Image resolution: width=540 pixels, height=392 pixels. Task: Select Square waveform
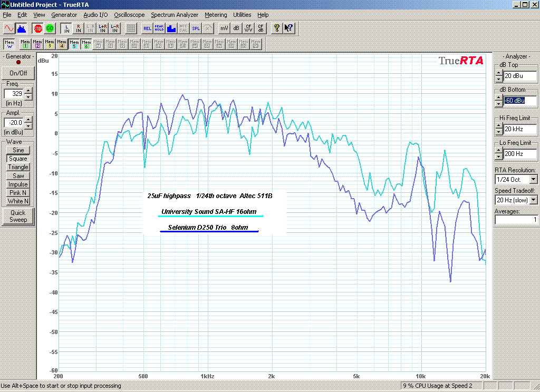pyautogui.click(x=18, y=159)
